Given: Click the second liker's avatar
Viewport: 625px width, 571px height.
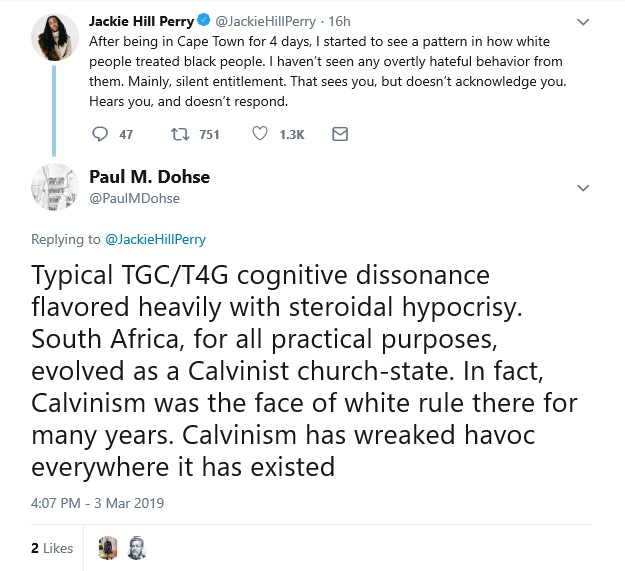Looking at the screenshot, I should [x=137, y=548].
